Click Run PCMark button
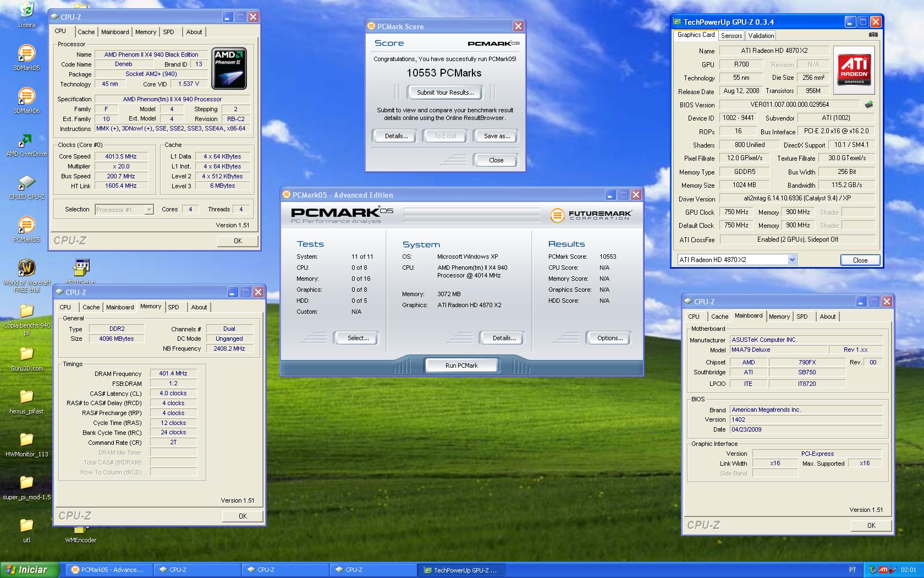This screenshot has height=578, width=924. click(461, 366)
